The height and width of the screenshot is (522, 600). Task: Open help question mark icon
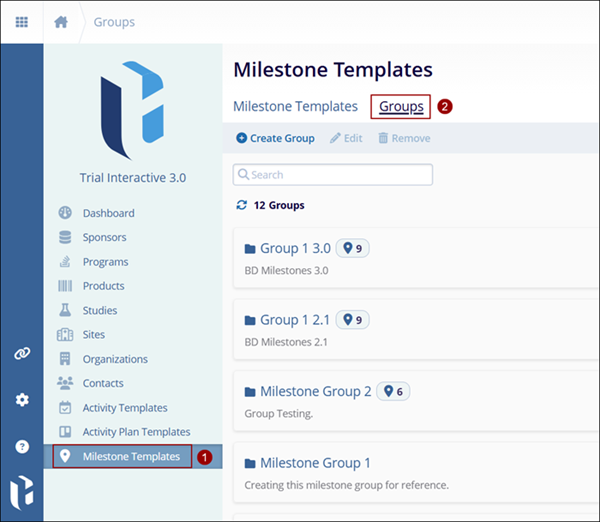(x=21, y=446)
